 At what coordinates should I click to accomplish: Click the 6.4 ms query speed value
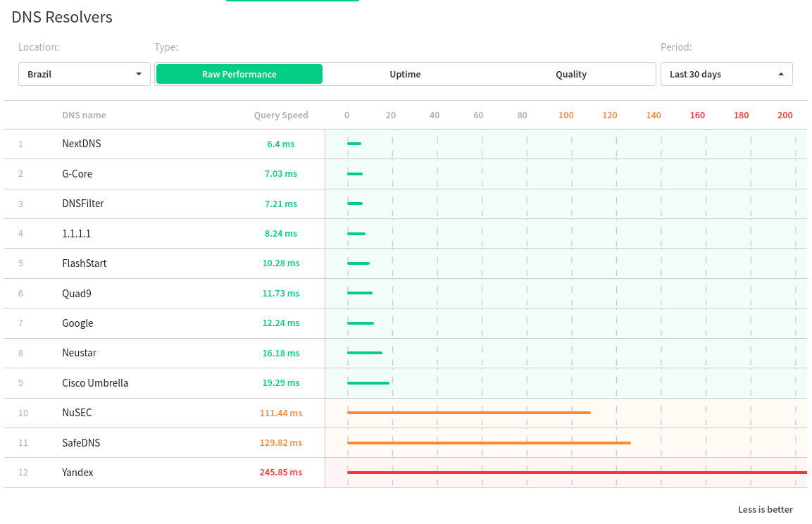(281, 144)
